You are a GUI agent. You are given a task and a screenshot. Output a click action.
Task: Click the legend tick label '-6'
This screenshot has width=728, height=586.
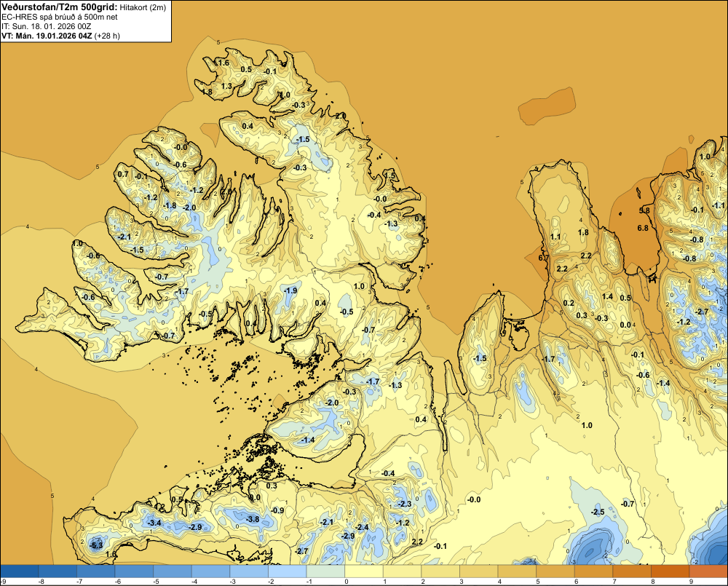point(117,582)
